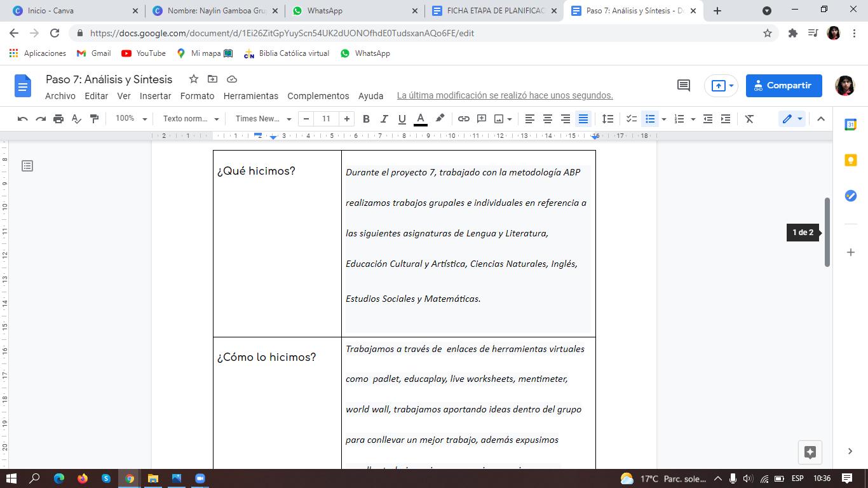868x488 pixels.
Task: Open checklist dropdown icon
Action: 632,119
